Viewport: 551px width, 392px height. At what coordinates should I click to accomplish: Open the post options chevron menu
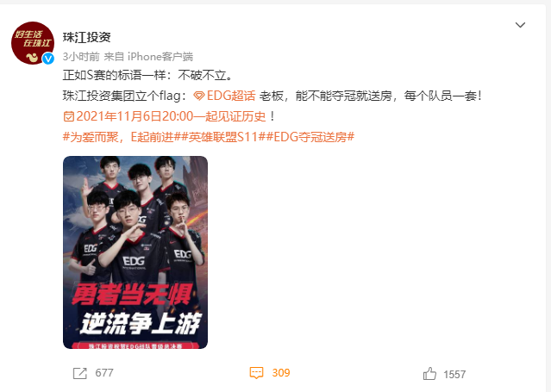point(520,25)
